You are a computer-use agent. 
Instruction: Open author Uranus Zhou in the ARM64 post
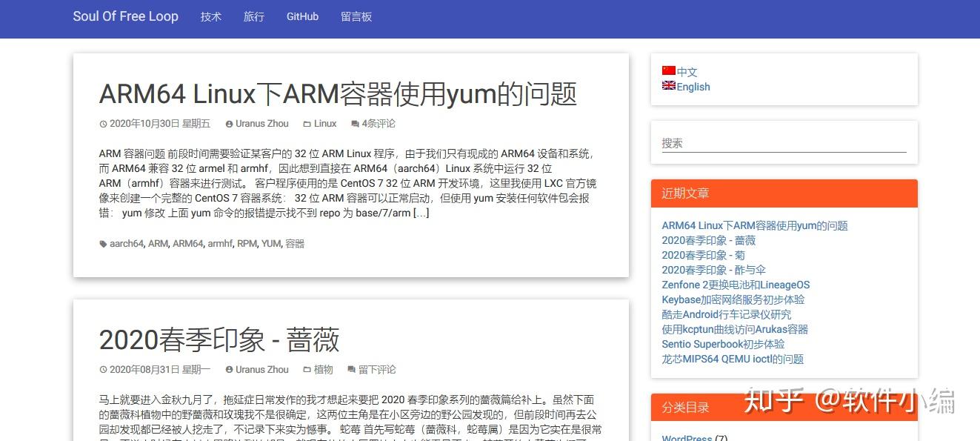262,124
